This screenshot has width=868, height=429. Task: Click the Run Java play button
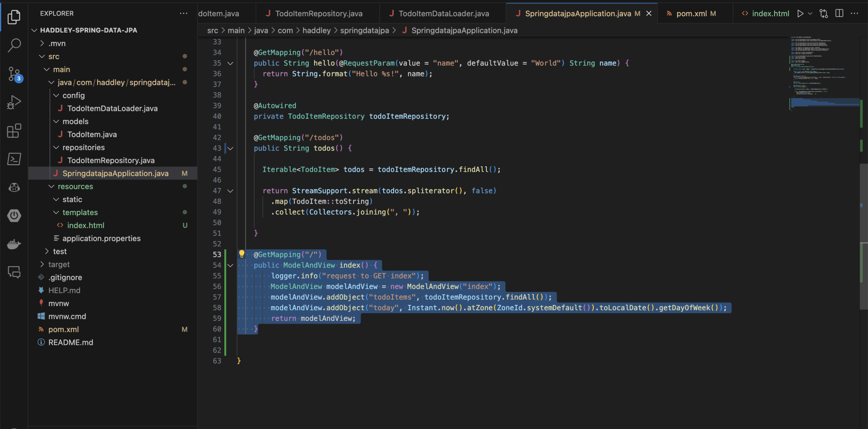[800, 13]
